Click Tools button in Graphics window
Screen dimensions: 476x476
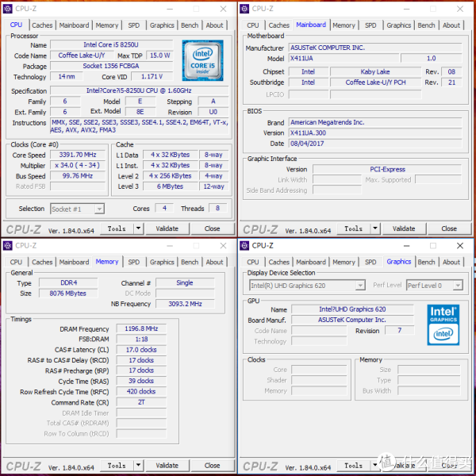354,465
